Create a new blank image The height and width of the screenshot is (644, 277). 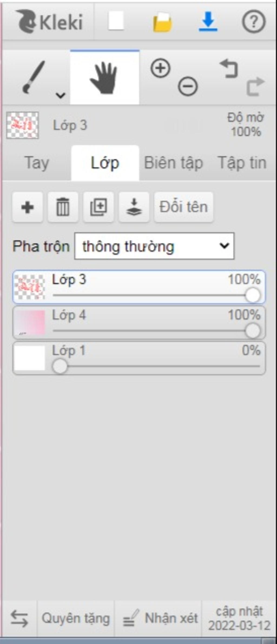click(116, 21)
